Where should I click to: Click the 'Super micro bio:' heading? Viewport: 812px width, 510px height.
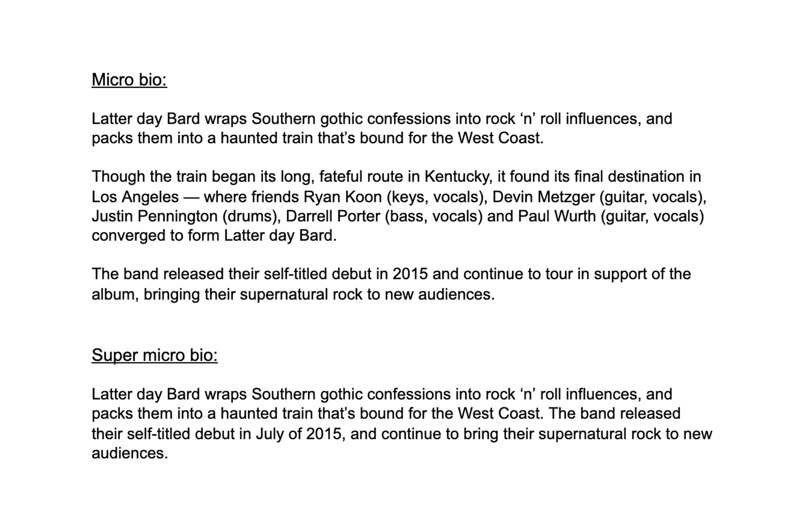click(154, 355)
